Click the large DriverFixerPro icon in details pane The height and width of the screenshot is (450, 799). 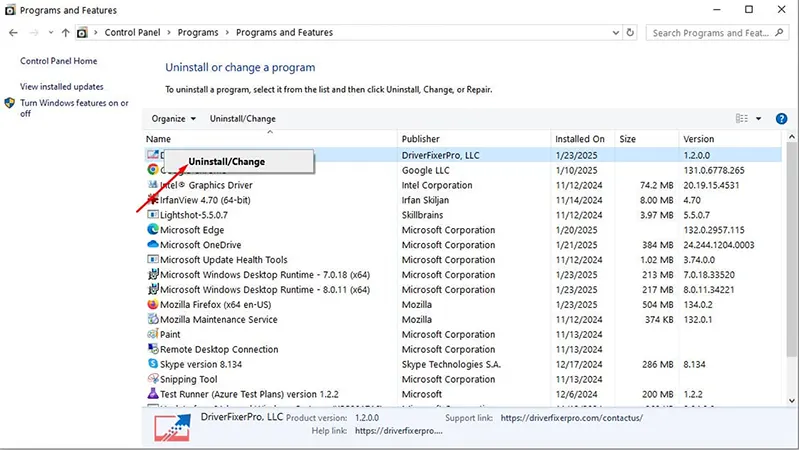[x=172, y=427]
